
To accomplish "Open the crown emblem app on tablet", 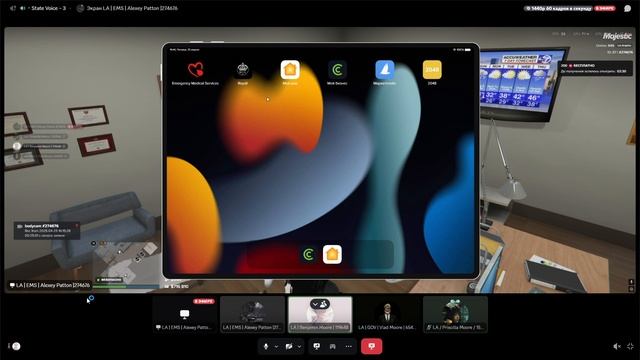I will click(242, 70).
